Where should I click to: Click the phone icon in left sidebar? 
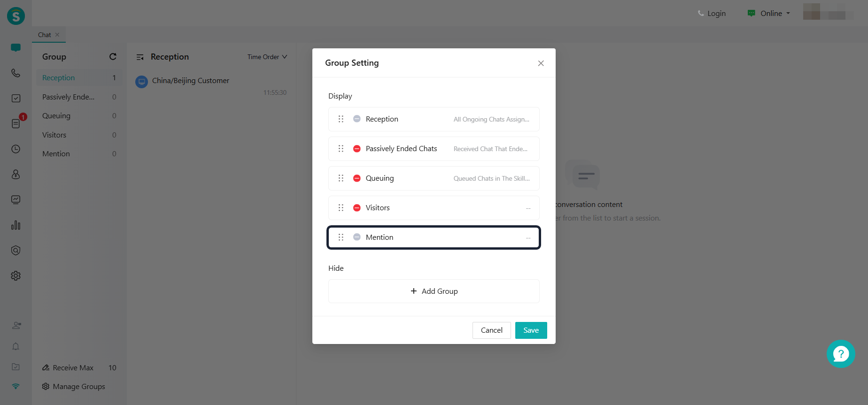[15, 73]
